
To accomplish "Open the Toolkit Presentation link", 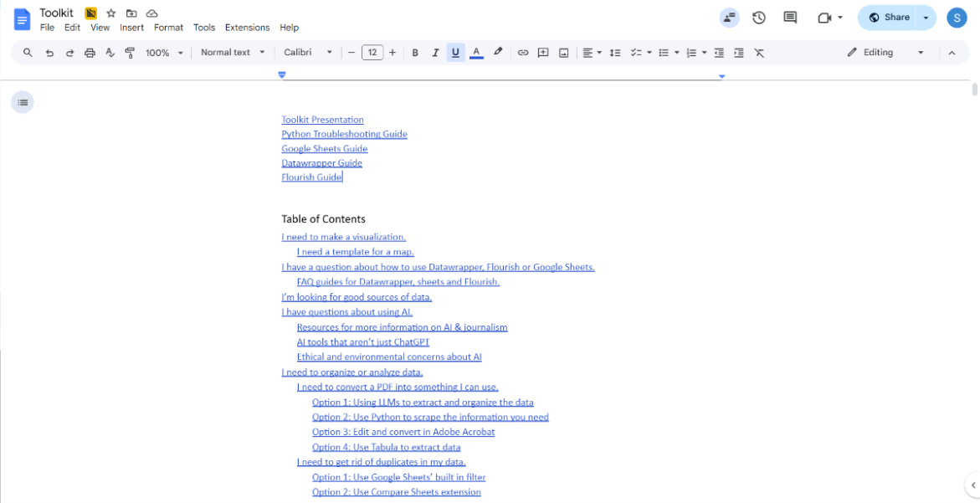I will (322, 120).
